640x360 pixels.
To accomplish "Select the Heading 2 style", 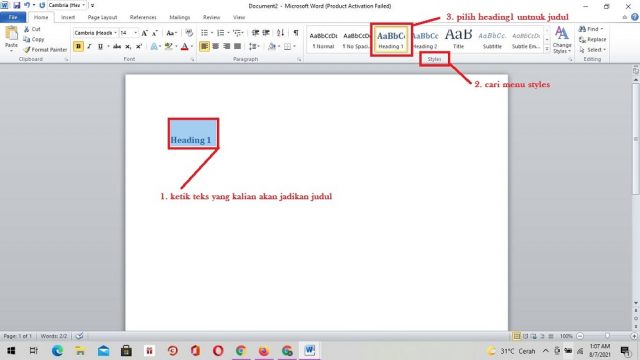I will coord(425,39).
